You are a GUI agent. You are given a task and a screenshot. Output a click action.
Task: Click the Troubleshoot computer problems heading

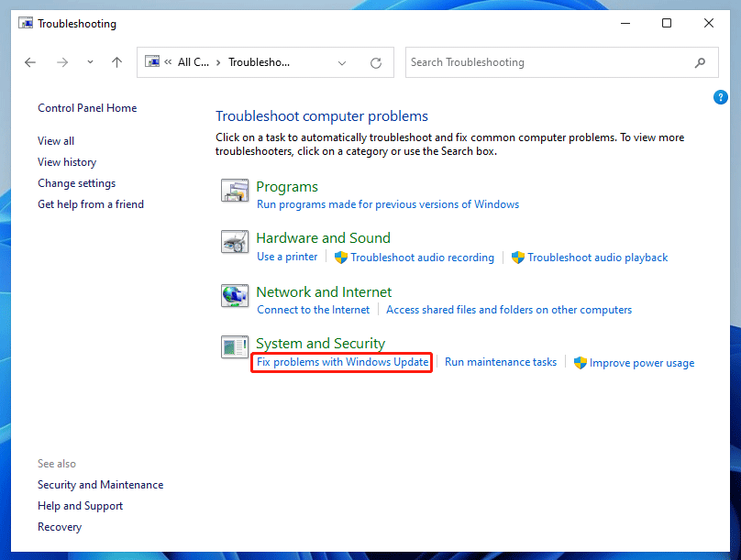coord(322,116)
